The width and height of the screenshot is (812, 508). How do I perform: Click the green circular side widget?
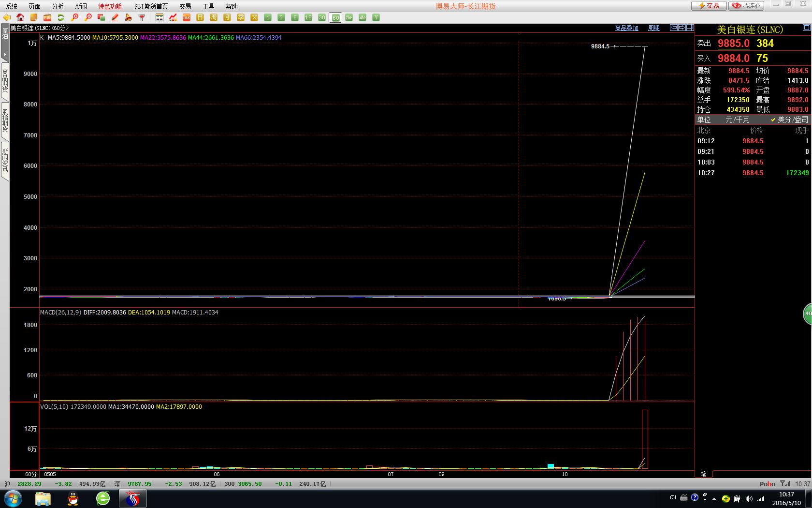point(807,314)
